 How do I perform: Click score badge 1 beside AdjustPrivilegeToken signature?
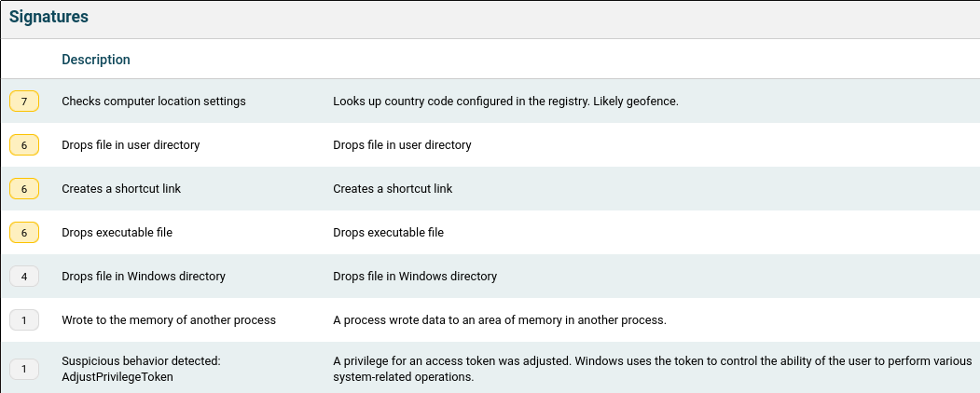[x=23, y=369]
